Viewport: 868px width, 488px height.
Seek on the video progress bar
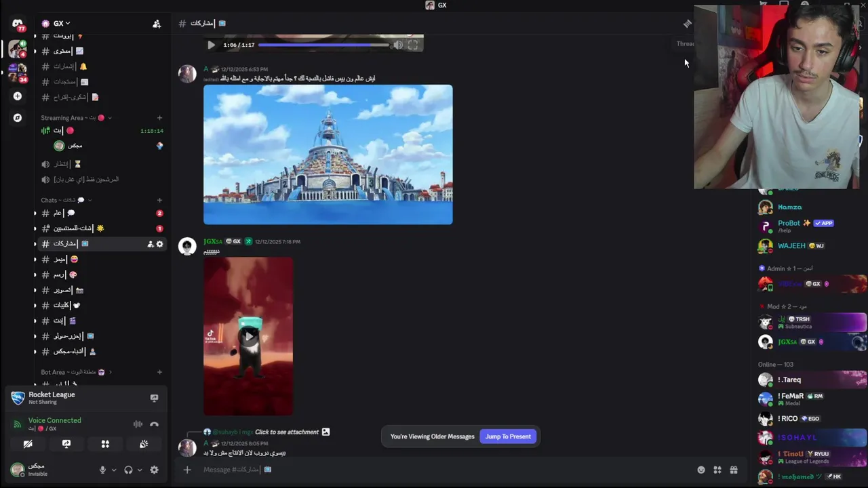tap(323, 45)
